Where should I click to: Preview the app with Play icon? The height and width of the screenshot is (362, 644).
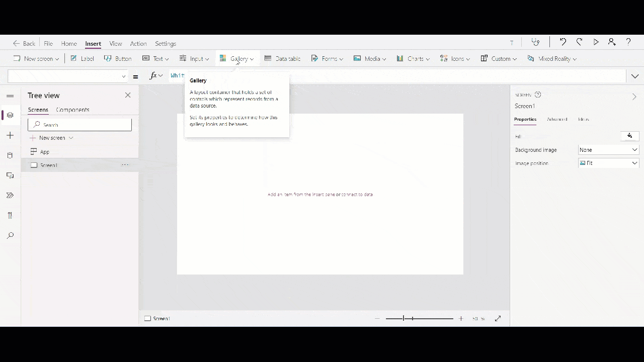pyautogui.click(x=596, y=42)
